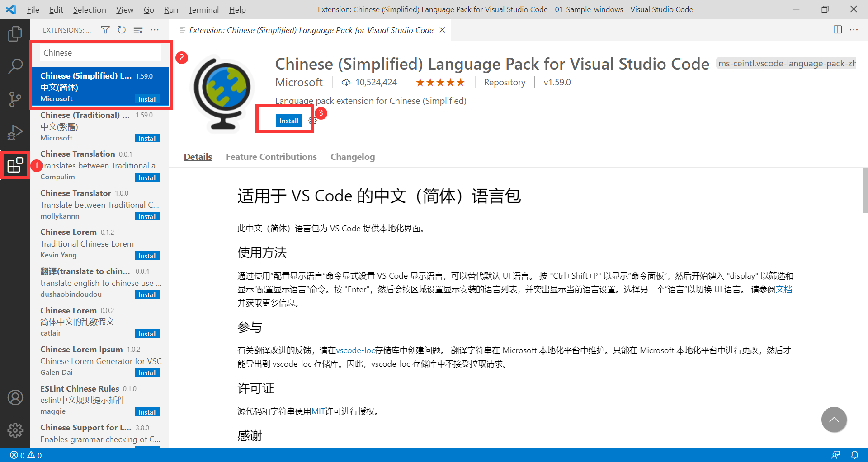The height and width of the screenshot is (462, 868).
Task: Refresh the extensions list
Action: [122, 30]
